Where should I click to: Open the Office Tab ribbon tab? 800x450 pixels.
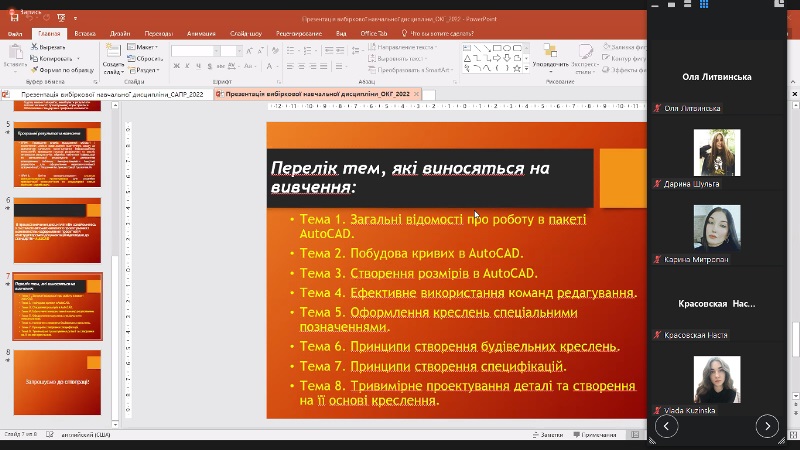click(x=373, y=34)
